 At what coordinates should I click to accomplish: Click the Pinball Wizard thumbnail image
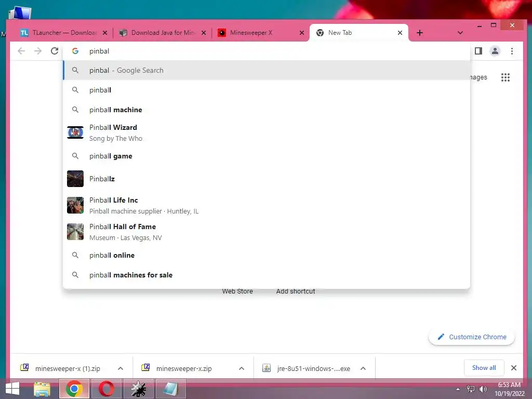pyautogui.click(x=75, y=132)
